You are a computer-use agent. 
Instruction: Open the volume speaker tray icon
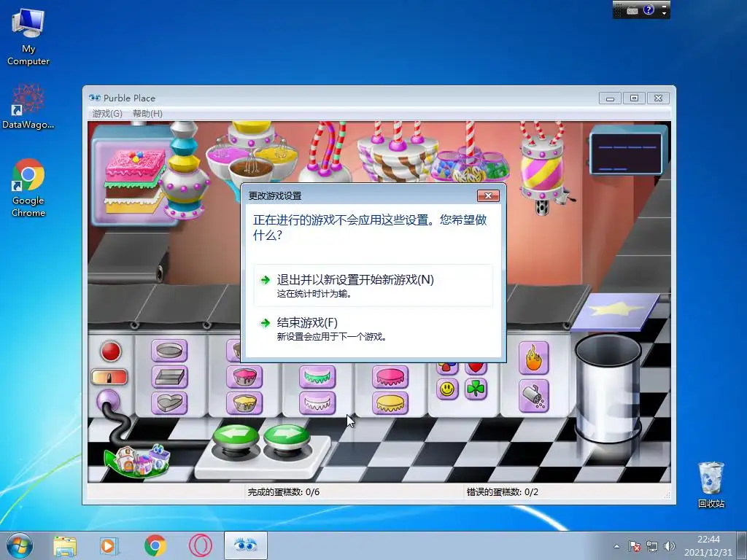click(670, 547)
